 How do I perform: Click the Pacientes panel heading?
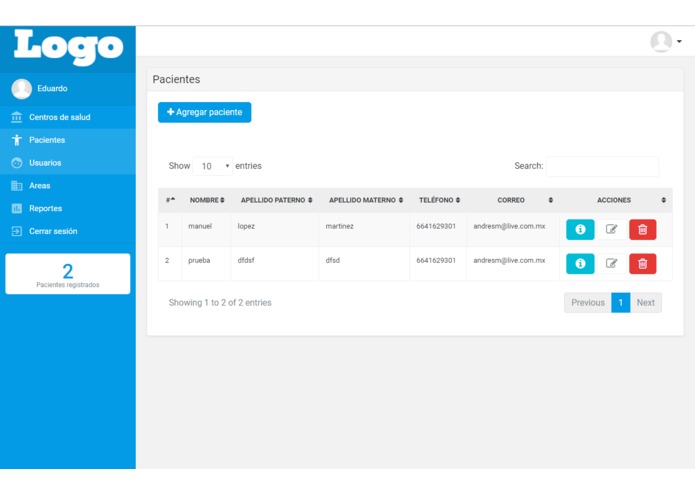[176, 79]
